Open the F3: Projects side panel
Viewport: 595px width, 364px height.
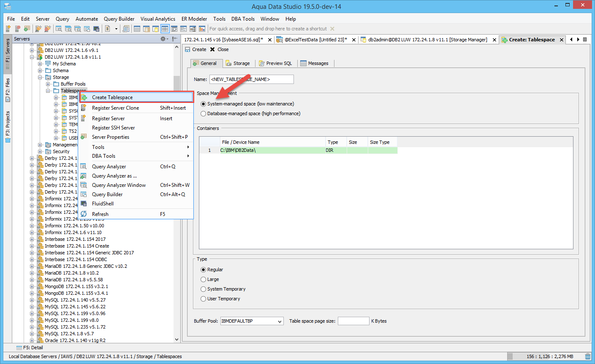8,127
